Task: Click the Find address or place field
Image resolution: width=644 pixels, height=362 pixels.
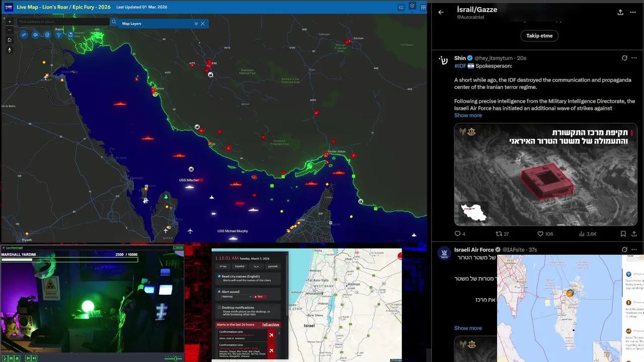Action: point(63,22)
